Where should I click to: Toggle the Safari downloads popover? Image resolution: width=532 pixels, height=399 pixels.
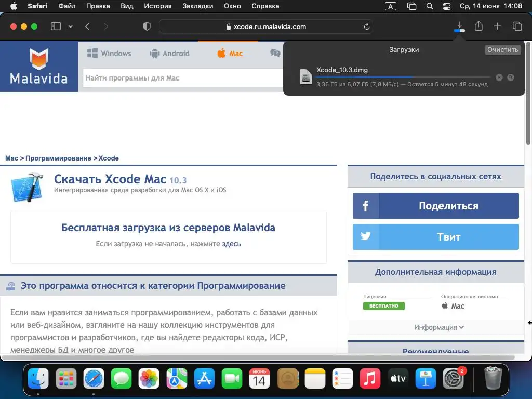tap(459, 26)
